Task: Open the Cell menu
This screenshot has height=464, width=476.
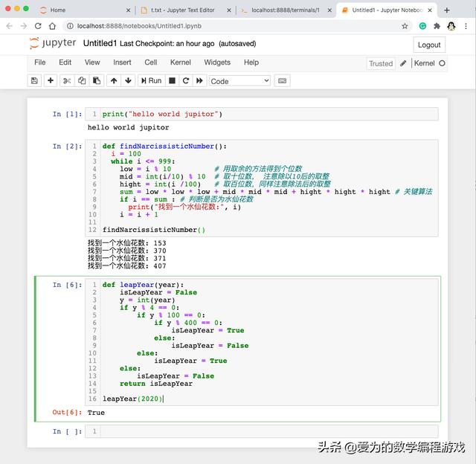Action: (x=150, y=62)
